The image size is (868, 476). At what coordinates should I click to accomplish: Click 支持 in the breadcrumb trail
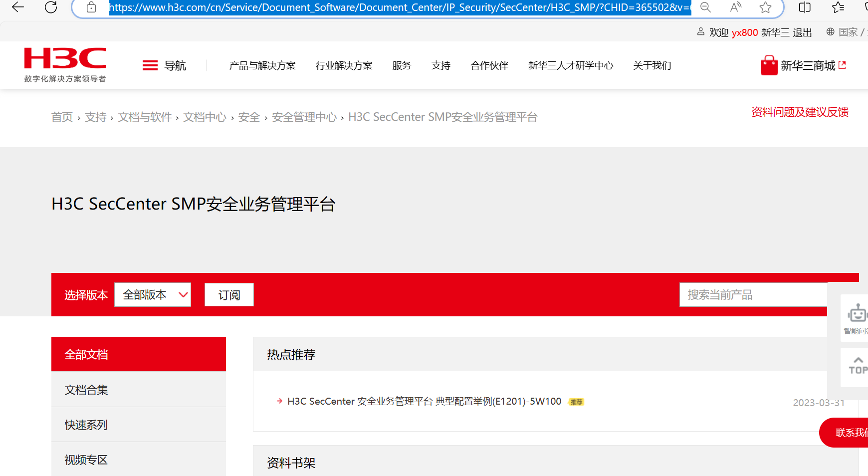click(96, 117)
